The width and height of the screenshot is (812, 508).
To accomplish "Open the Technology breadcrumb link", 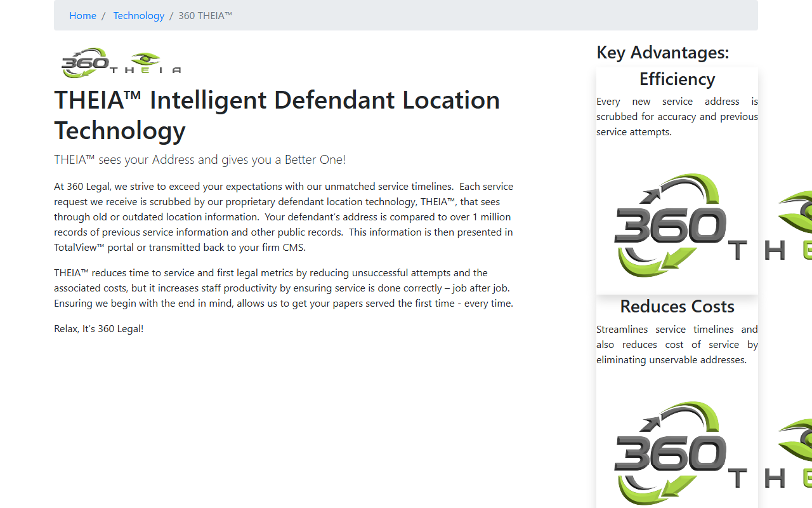I will [x=138, y=15].
